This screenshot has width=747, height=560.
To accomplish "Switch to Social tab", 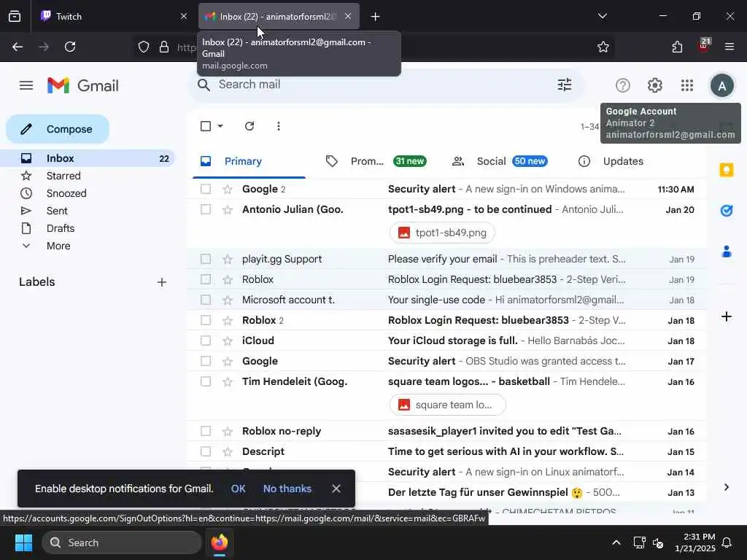I will [x=499, y=161].
